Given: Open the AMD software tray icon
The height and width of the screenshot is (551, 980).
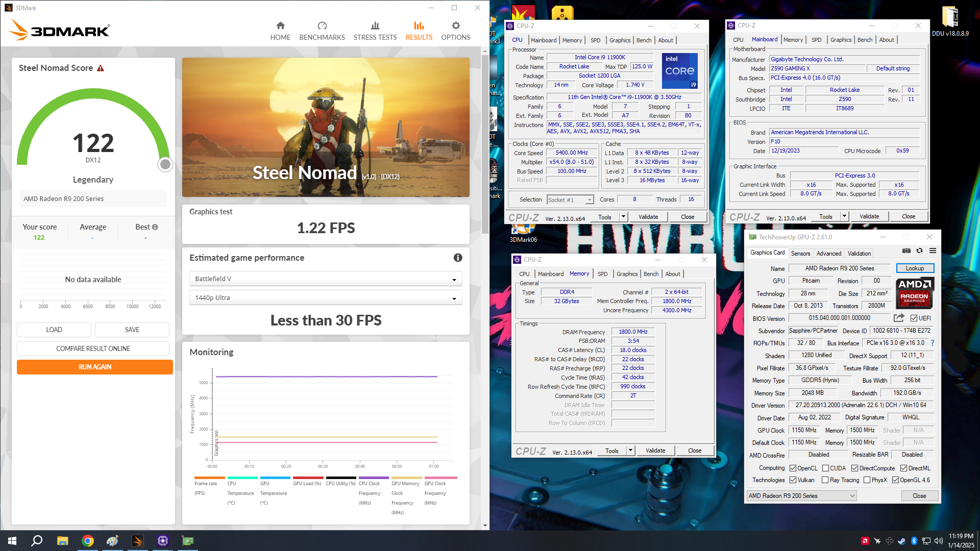Looking at the screenshot, I should [x=865, y=541].
